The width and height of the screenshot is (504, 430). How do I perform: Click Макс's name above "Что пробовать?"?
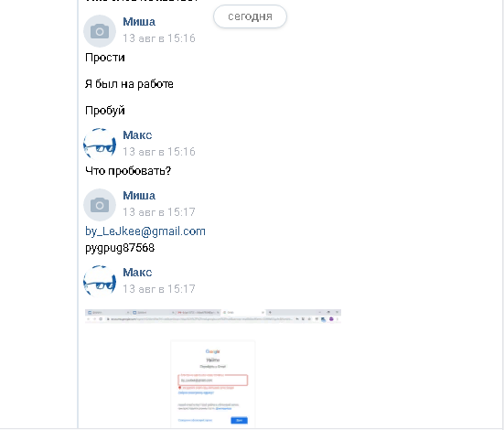tap(137, 135)
